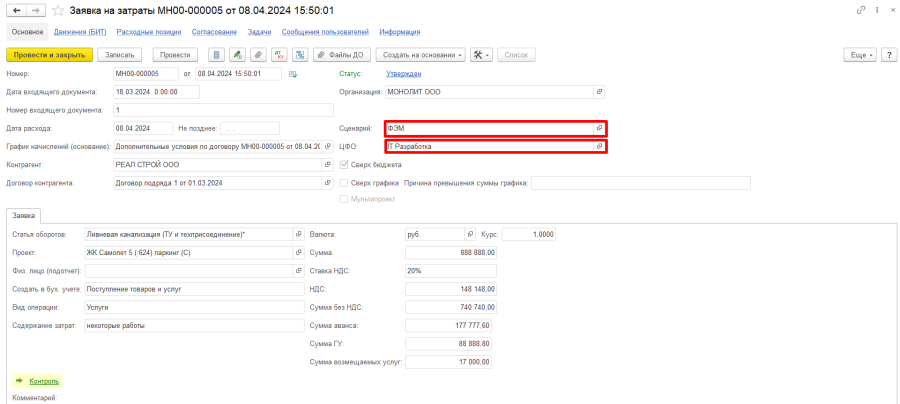The height and width of the screenshot is (404, 900).
Task: Expand the wrench tools dropdown
Action: (482, 54)
